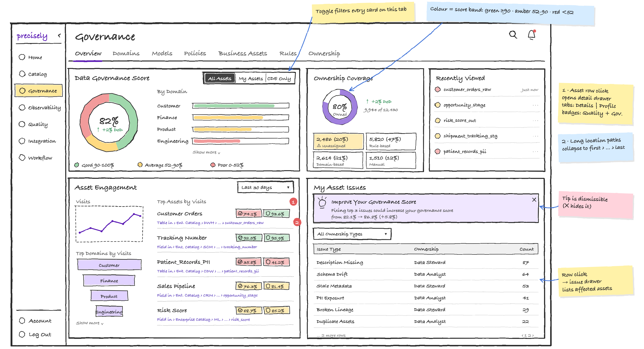Switch to the Models tab
Screen dimensions: 644x349
pos(162,53)
